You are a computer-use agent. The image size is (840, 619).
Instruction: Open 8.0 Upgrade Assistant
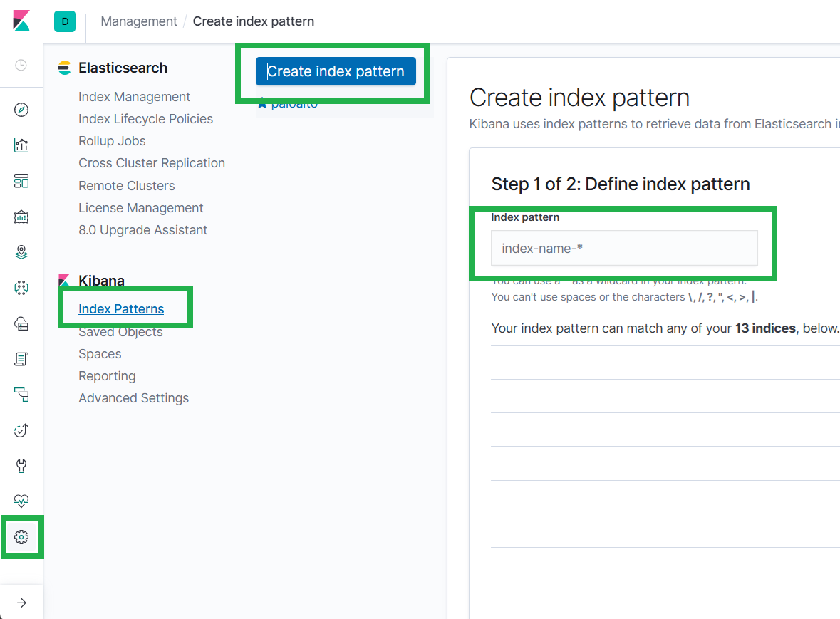pyautogui.click(x=142, y=229)
